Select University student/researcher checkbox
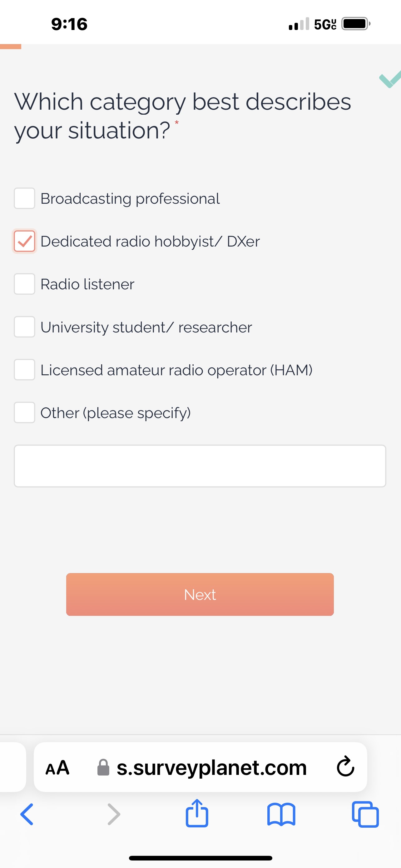401x868 pixels. (24, 327)
